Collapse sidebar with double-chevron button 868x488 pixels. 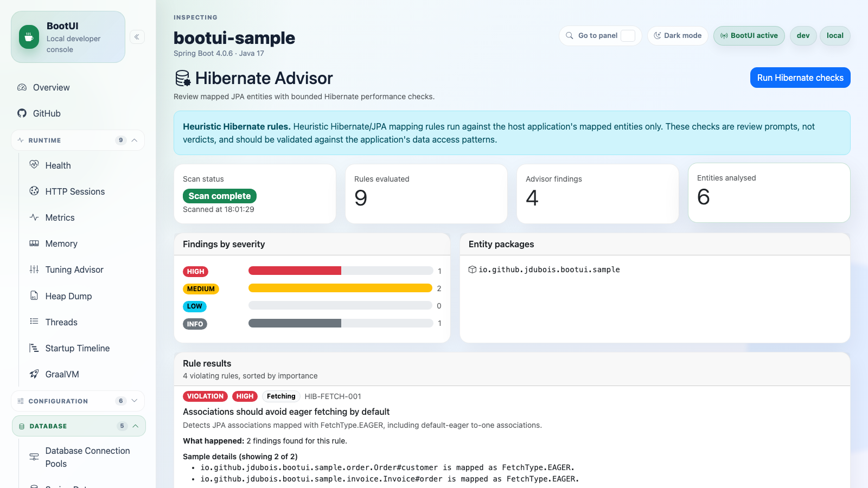pos(137,37)
